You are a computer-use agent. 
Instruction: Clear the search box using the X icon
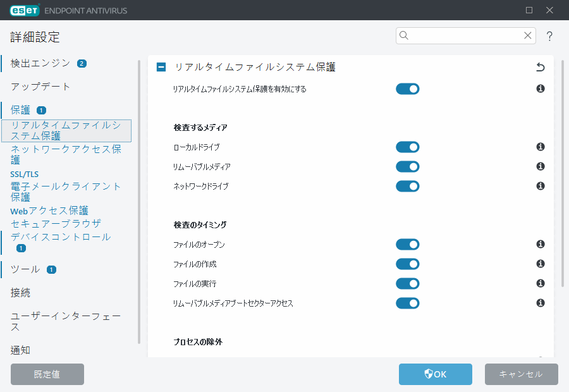click(x=528, y=36)
